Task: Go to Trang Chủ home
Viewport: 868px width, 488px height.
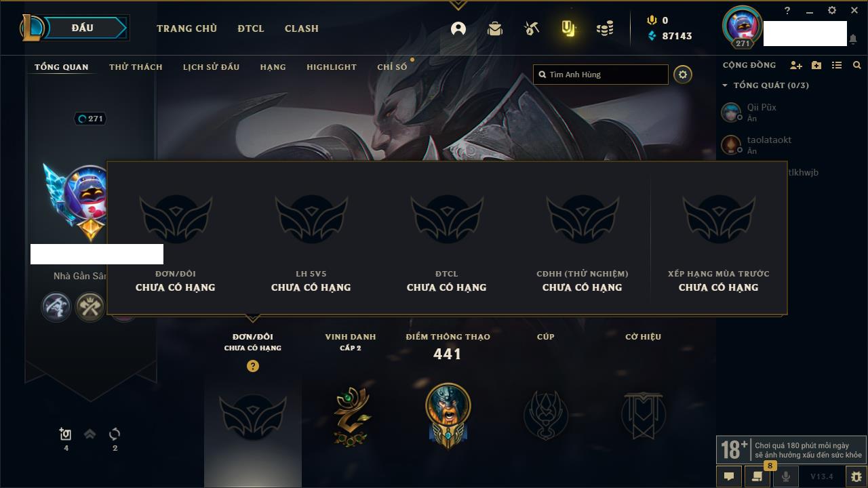Action: tap(186, 28)
